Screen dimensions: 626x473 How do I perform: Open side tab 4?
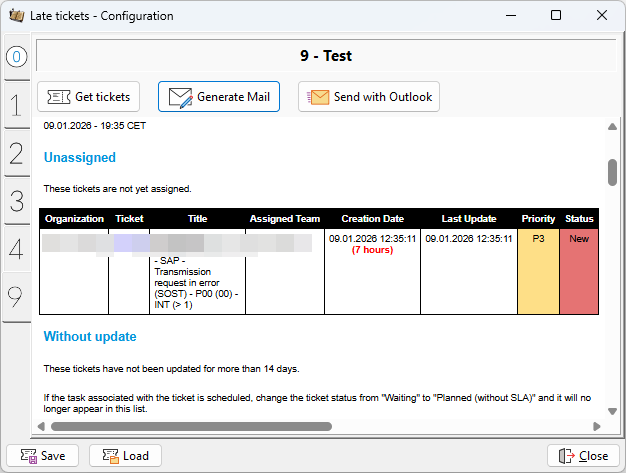pos(16,249)
